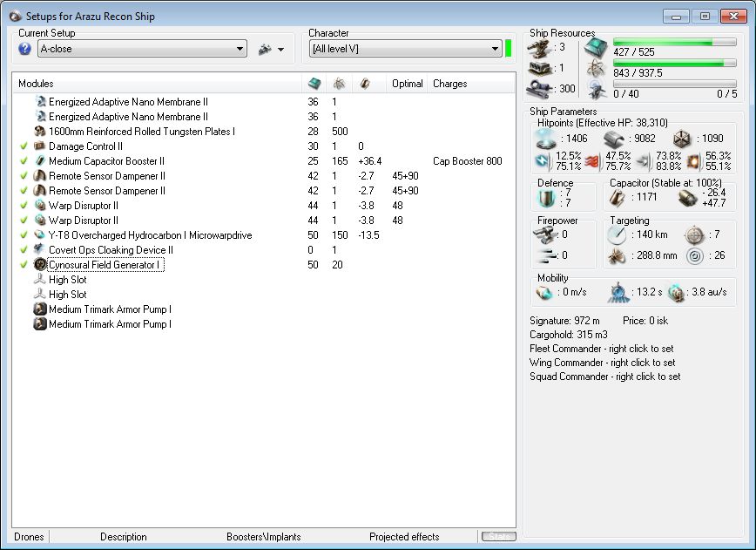Click the scan resolution icon showing 288.8 mm
The height and width of the screenshot is (550, 756).
[x=617, y=255]
